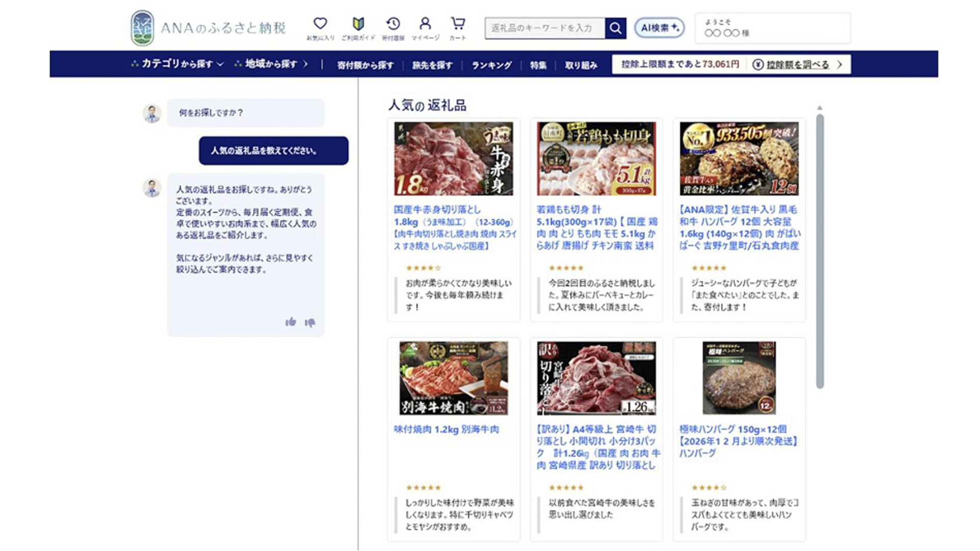Screen dimensions: 980x551
Task: Open 【ANA限定】佐賀牛入り hamburger link
Action: click(740, 228)
